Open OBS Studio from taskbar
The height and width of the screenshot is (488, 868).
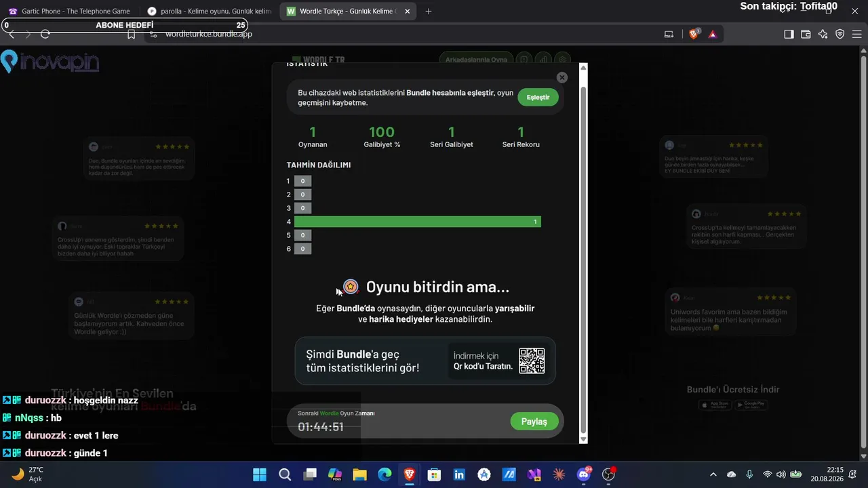[608, 474]
